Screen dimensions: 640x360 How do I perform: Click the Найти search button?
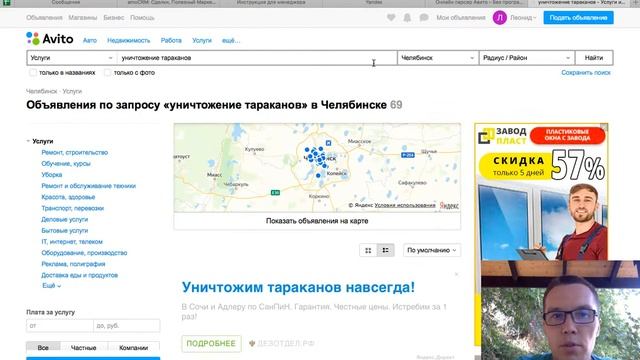594,58
